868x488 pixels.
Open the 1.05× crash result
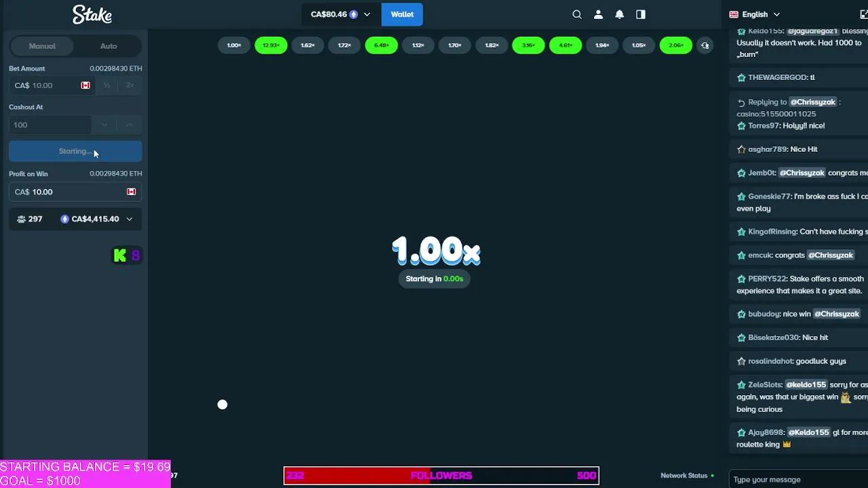tap(639, 45)
